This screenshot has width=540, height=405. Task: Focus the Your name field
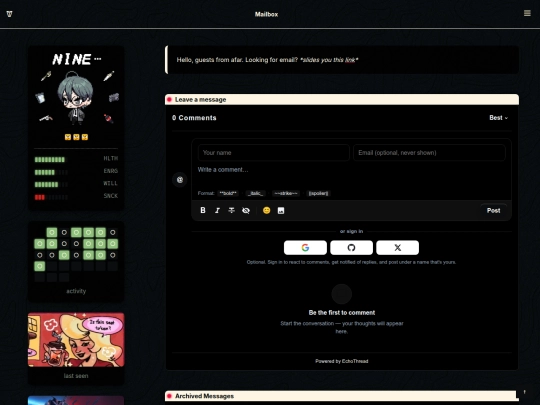click(x=273, y=153)
